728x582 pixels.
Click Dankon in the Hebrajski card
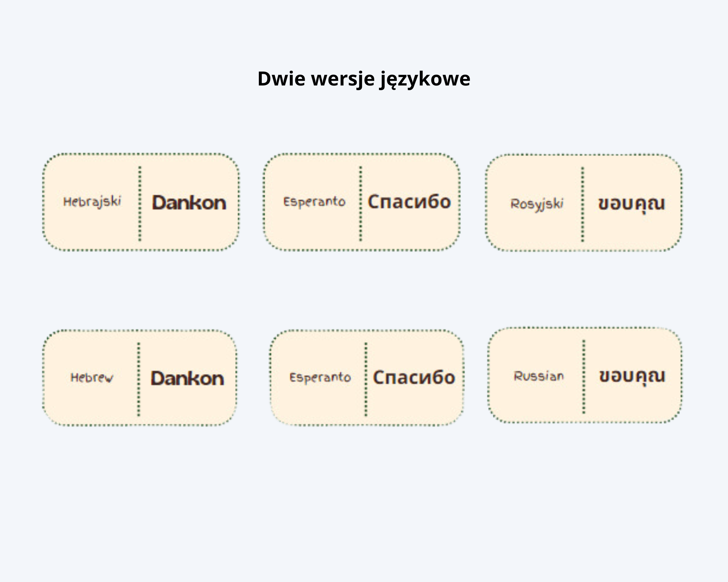click(189, 203)
